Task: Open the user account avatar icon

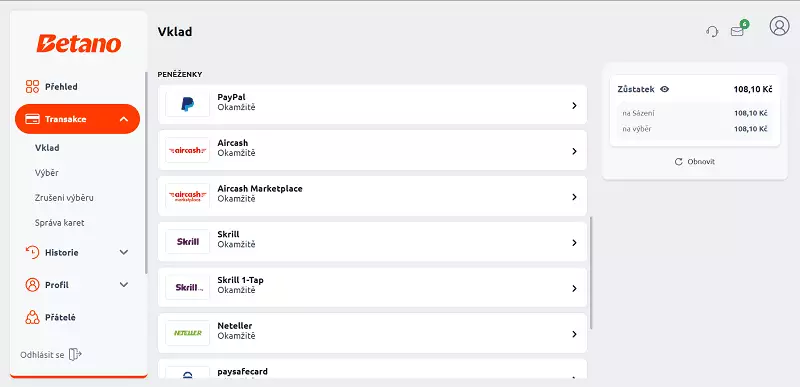Action: pos(779,25)
